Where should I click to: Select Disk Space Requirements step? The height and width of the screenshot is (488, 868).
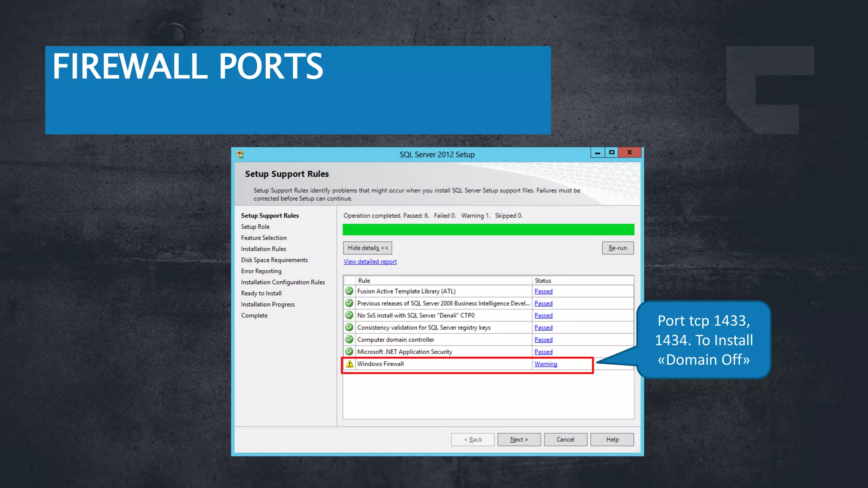tap(274, 260)
